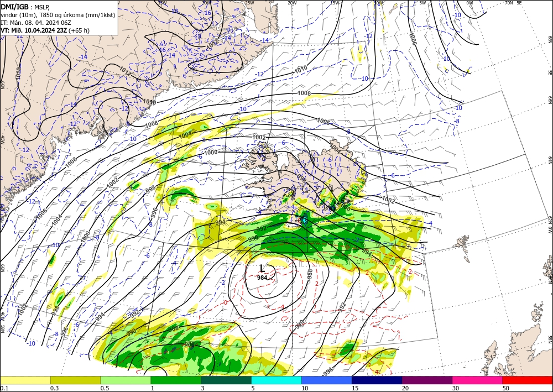Click the "64N" latitude label on right edge

coord(550,160)
